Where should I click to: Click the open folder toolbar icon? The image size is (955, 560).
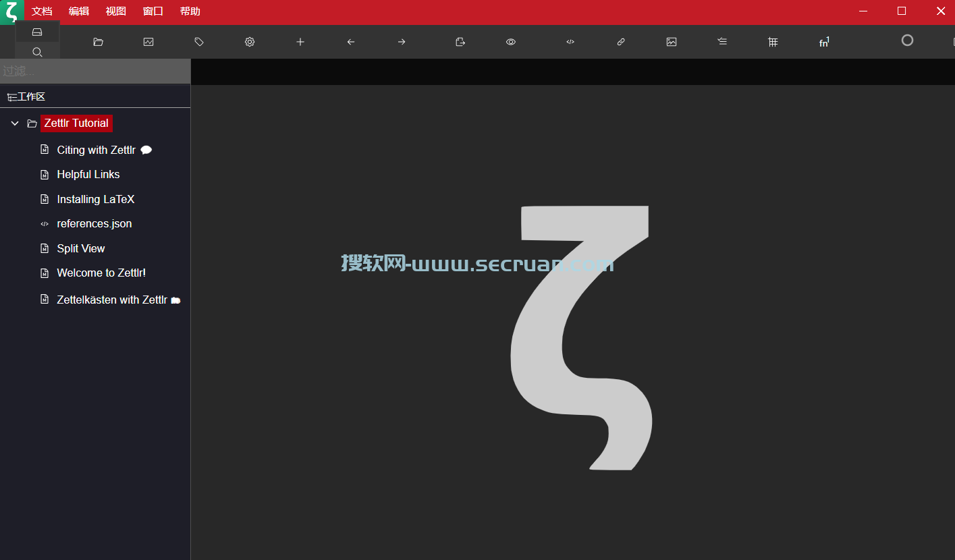[98, 42]
